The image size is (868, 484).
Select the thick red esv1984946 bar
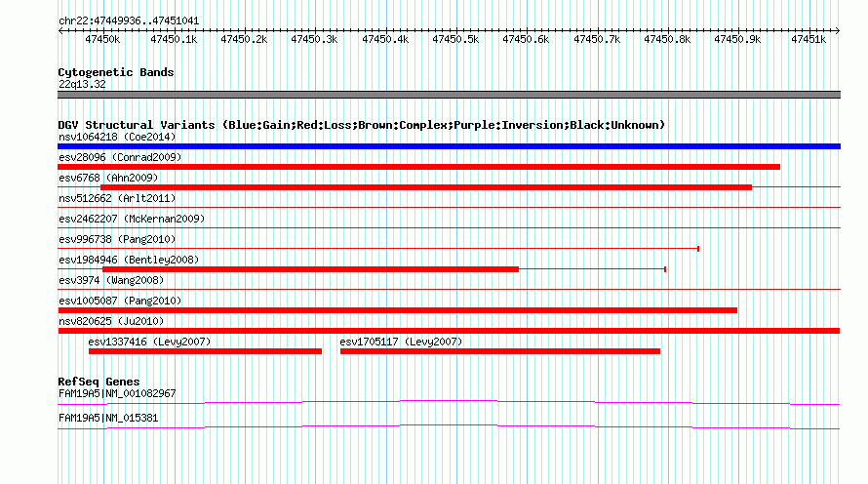(x=310, y=269)
